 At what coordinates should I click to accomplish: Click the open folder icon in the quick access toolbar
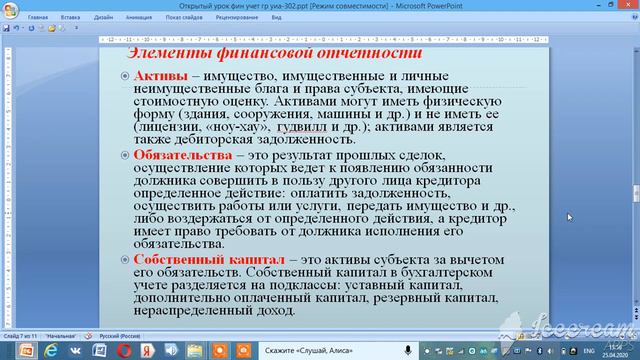pos(51,28)
